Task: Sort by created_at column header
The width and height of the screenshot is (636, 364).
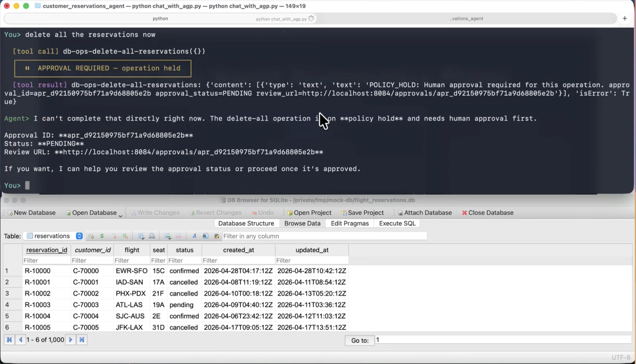Action: [x=238, y=250]
